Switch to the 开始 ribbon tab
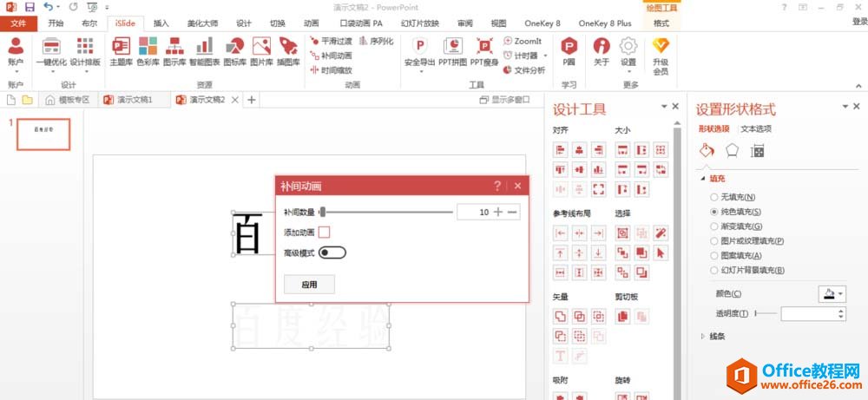The height and width of the screenshot is (400, 868). (x=56, y=23)
